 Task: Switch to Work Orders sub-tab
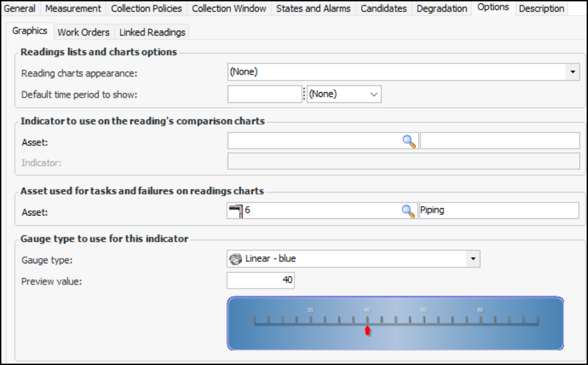pyautogui.click(x=83, y=32)
